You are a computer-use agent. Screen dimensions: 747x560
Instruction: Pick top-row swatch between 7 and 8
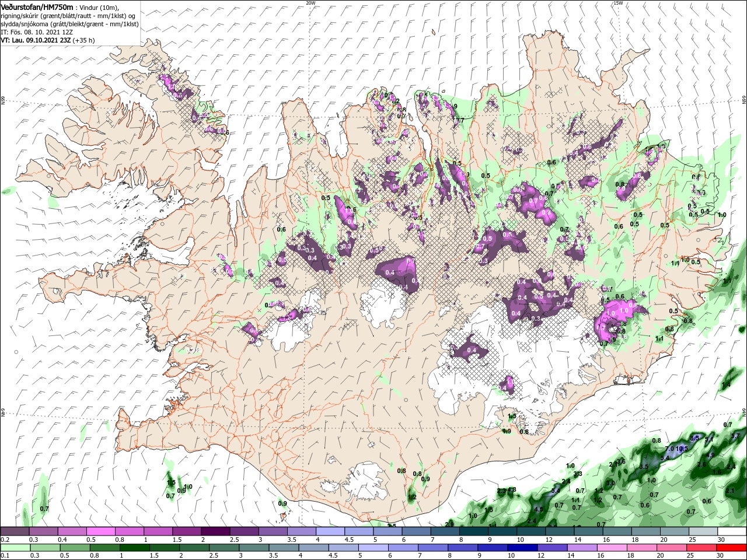(444, 531)
